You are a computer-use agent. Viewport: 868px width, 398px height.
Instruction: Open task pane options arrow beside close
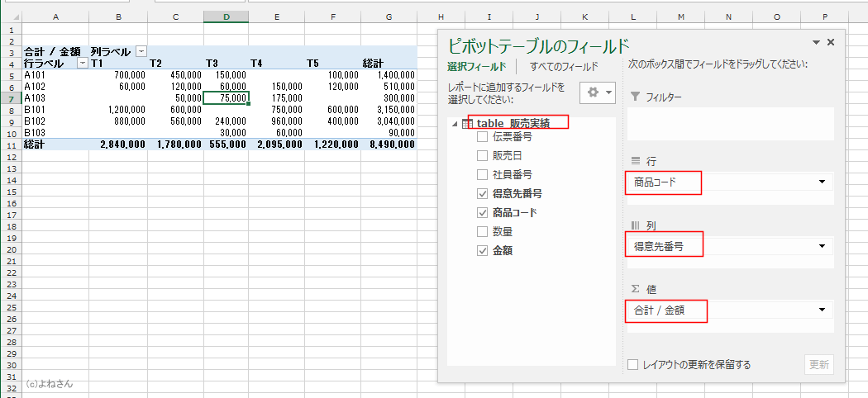(x=816, y=42)
